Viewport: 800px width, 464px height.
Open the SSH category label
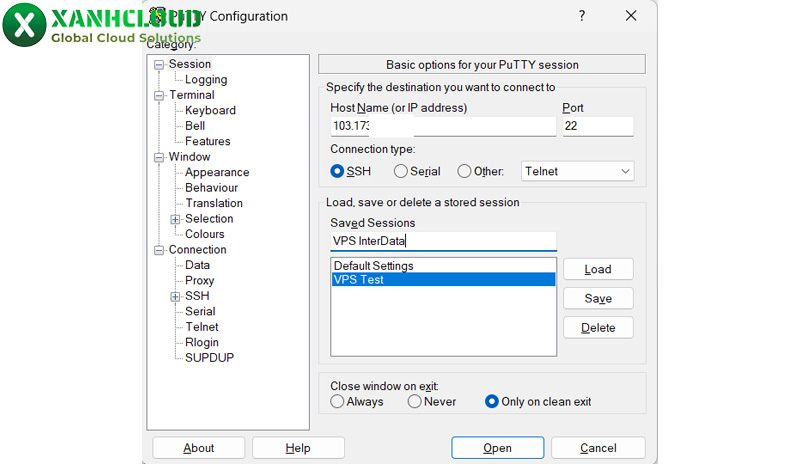point(197,296)
